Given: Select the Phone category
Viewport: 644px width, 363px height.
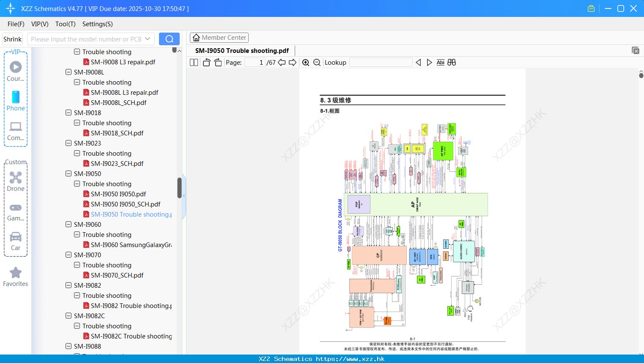Looking at the screenshot, I should (16, 101).
